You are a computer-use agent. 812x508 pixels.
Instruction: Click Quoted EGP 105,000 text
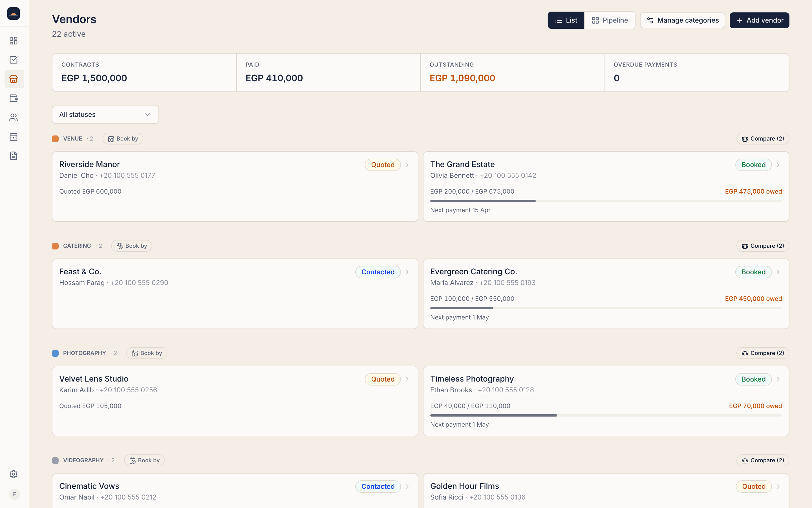[x=90, y=406]
